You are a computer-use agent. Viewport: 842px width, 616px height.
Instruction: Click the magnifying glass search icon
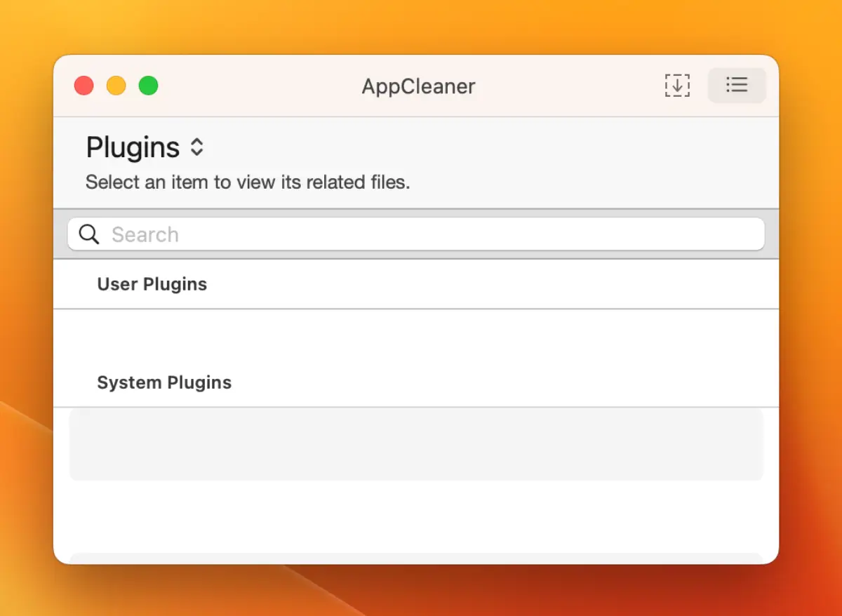[89, 234]
